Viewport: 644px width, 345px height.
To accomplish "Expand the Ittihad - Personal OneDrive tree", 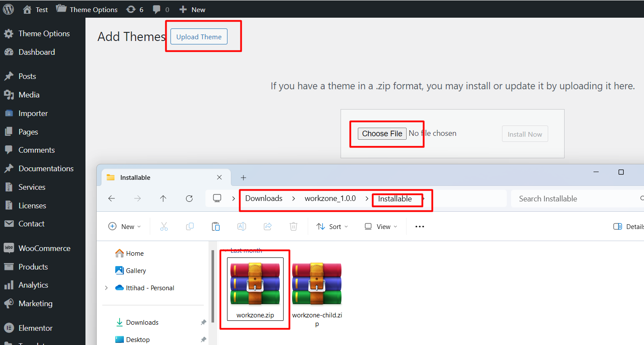I will pos(106,288).
